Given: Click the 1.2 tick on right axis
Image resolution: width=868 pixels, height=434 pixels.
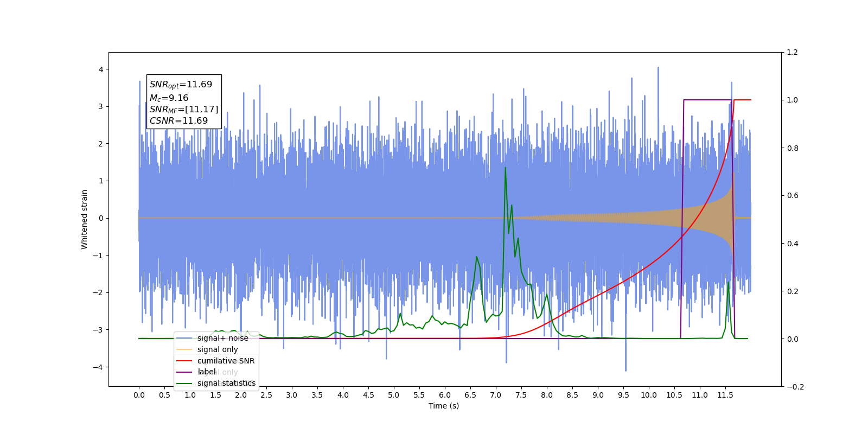Looking at the screenshot, I should [792, 53].
